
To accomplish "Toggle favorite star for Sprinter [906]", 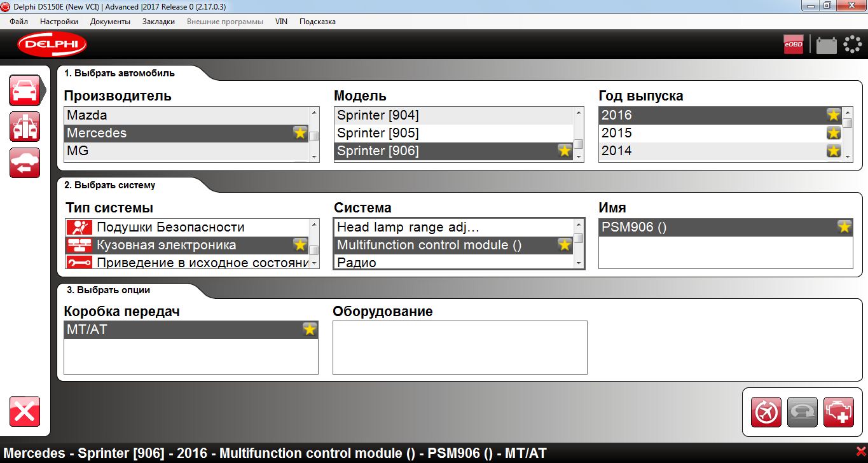I will [x=564, y=151].
